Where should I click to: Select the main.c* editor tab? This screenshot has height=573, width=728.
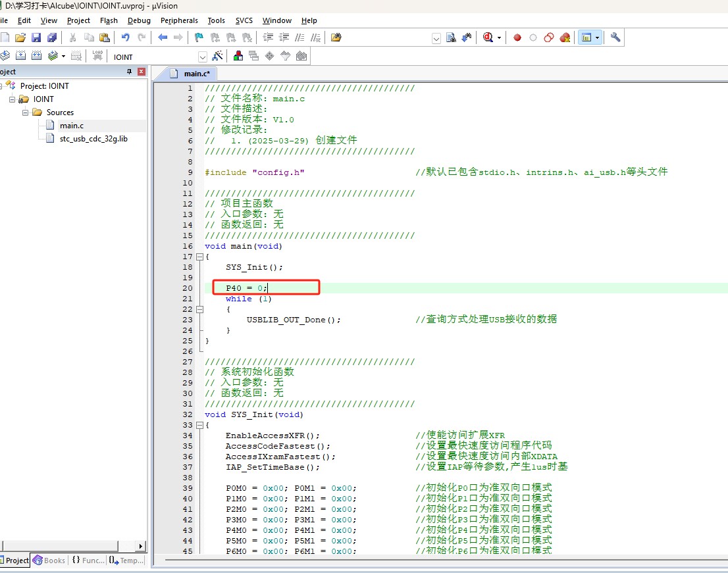190,74
